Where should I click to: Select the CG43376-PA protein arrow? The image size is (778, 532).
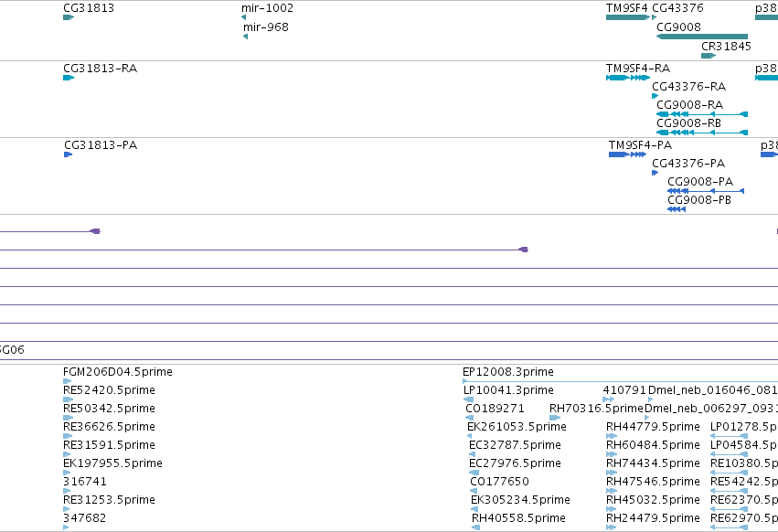tap(655, 173)
